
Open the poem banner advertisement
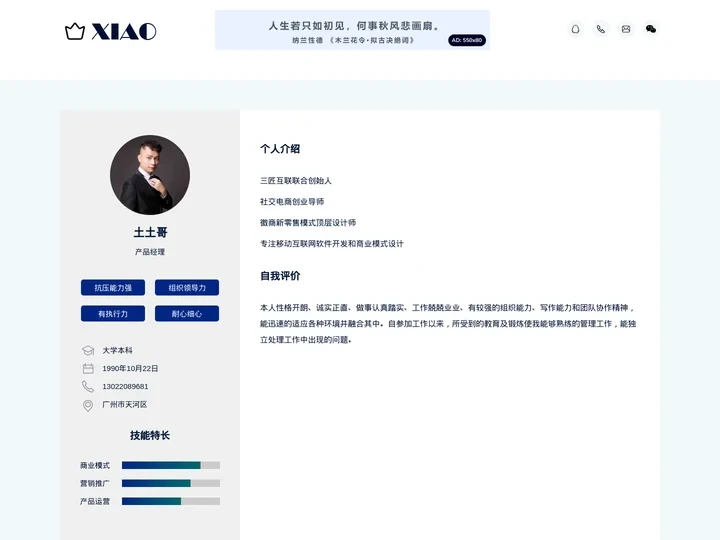[x=352, y=30]
